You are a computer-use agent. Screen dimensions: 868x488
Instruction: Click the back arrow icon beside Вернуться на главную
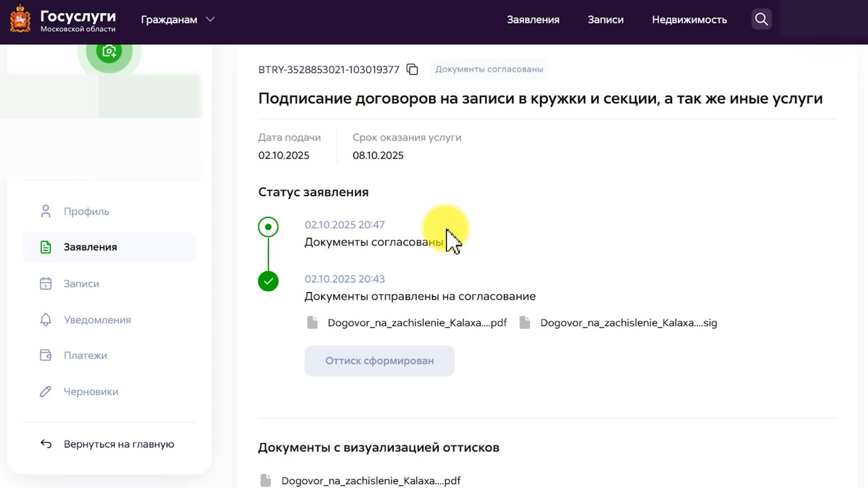(46, 444)
